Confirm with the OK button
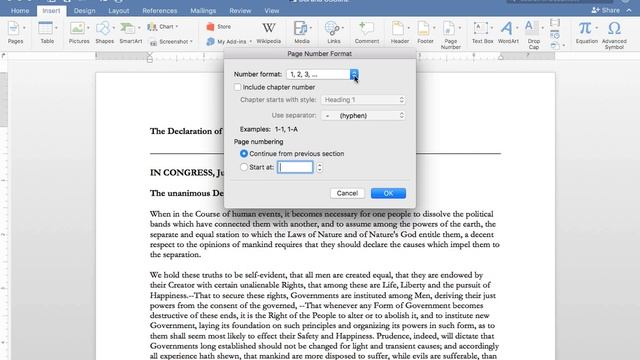The height and width of the screenshot is (360, 640). tap(388, 193)
